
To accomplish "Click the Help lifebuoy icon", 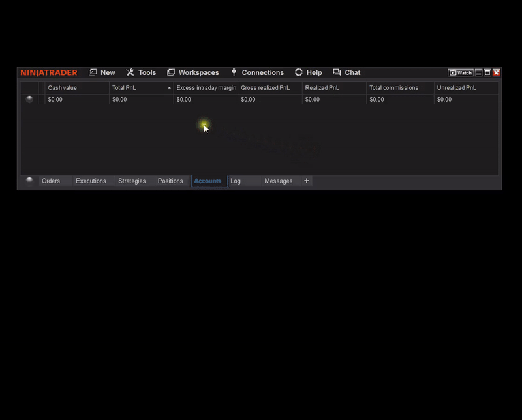I will (299, 72).
